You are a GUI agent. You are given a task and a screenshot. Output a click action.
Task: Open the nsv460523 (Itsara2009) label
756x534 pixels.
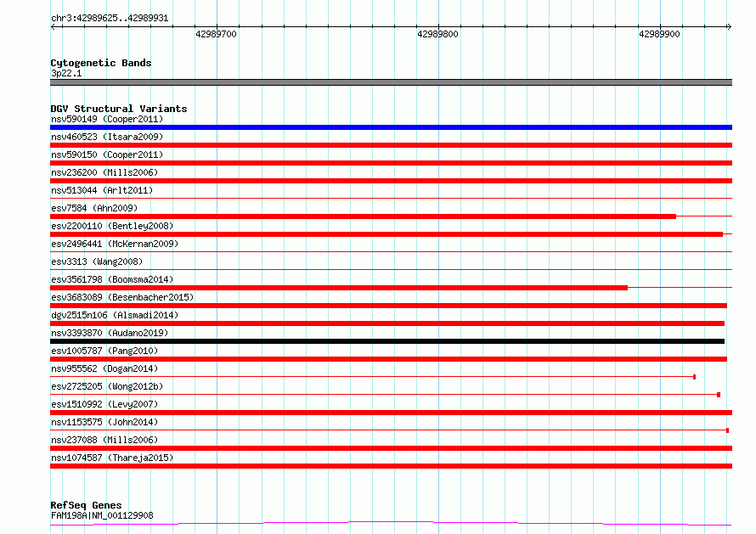tap(107, 137)
